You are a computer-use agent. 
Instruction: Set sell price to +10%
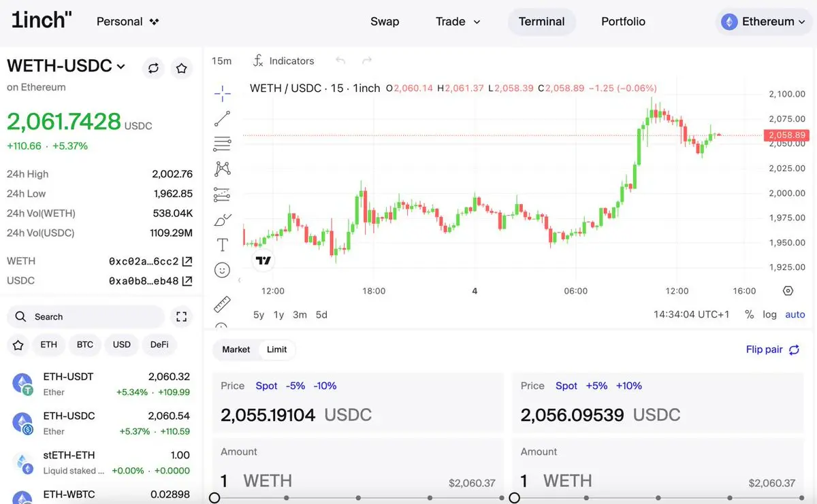pyautogui.click(x=628, y=386)
